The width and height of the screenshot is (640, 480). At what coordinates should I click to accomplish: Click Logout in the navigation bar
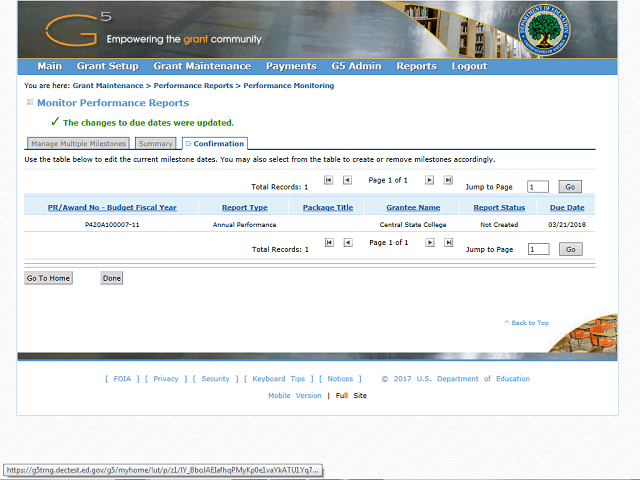tap(469, 66)
